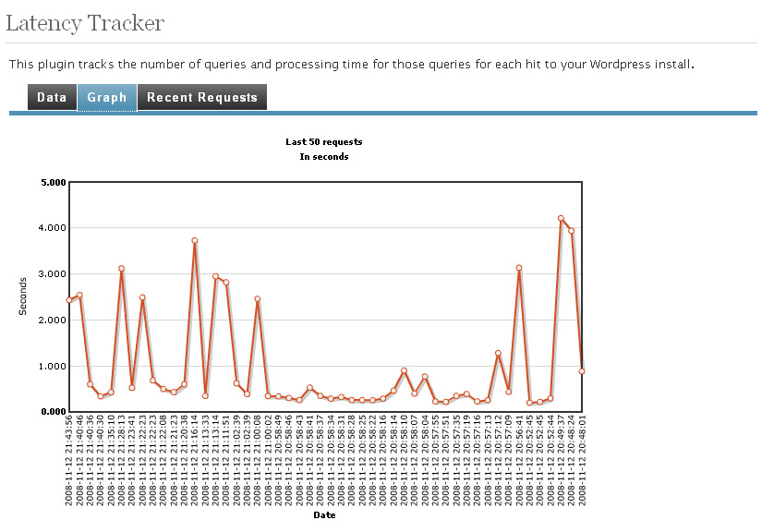Click the 21:13:14 data point near 3.000
The height and width of the screenshot is (532, 762).
click(216, 276)
